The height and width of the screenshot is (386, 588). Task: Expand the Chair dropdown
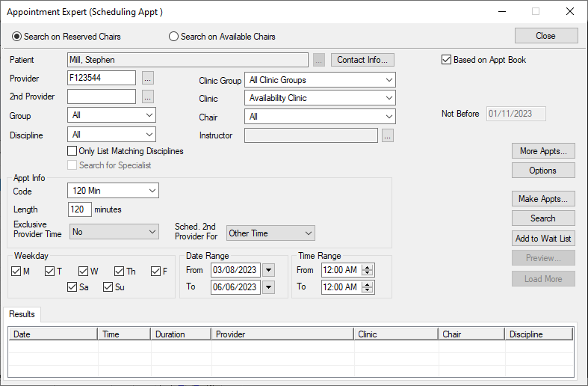click(x=320, y=117)
